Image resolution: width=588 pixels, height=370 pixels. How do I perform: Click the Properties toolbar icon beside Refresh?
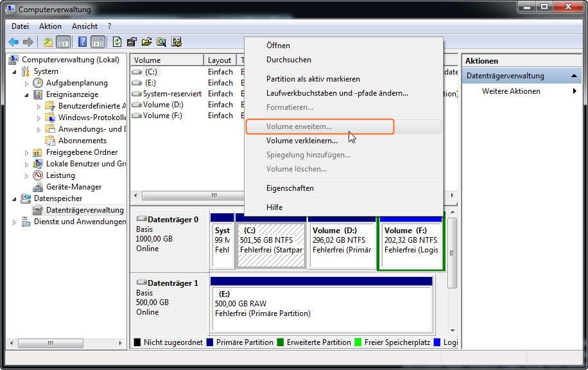(132, 42)
